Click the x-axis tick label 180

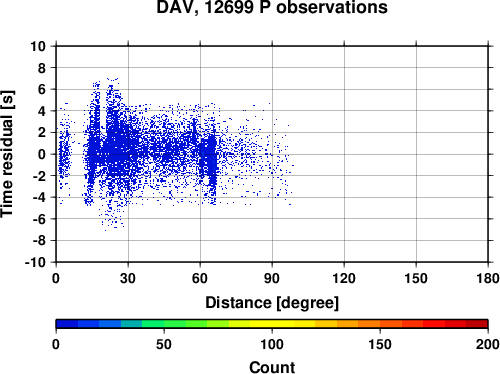click(488, 278)
